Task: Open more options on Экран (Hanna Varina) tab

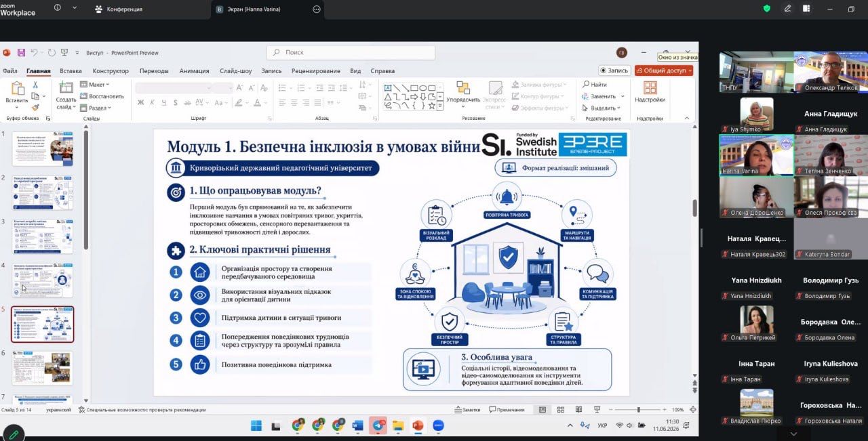Action: [x=316, y=9]
